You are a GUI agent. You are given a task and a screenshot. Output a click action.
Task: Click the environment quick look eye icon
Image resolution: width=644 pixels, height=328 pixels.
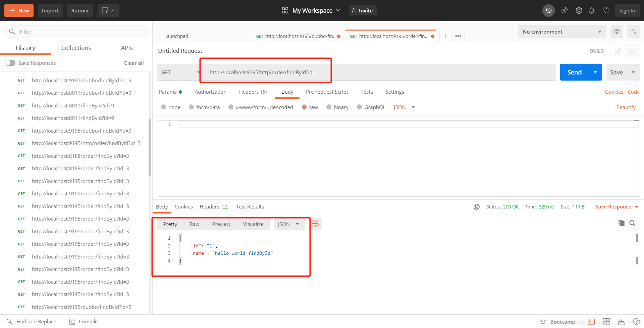pos(616,32)
